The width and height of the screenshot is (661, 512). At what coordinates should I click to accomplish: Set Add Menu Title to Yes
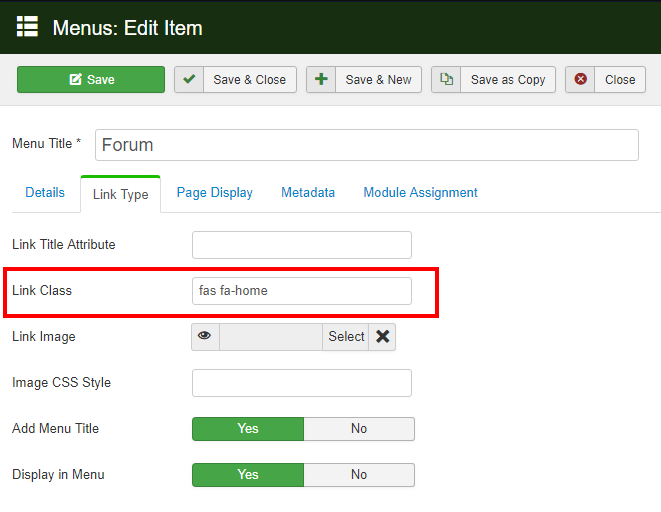pyautogui.click(x=248, y=429)
